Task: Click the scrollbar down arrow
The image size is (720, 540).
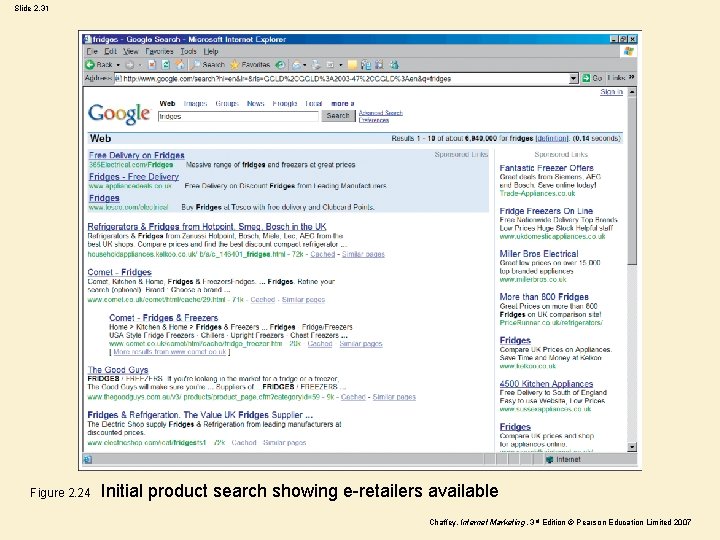Action: 632,447
